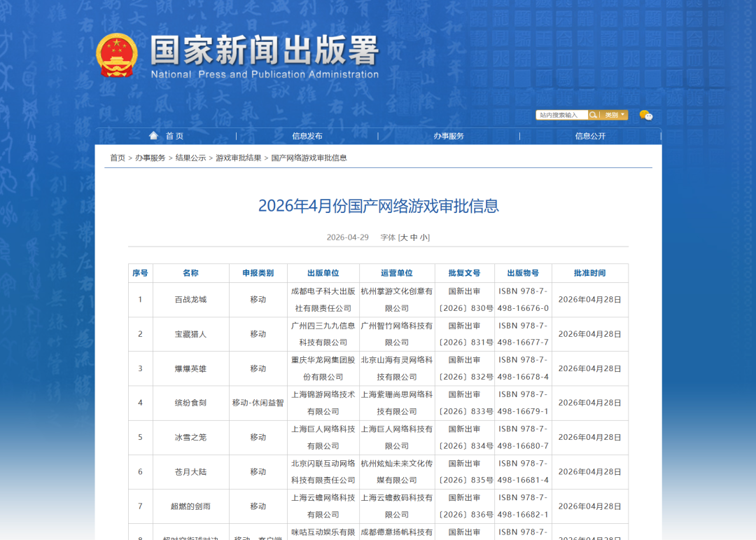Screen dimensions: 756x540
Task: Click the 运营单位 column header
Action: point(397,273)
